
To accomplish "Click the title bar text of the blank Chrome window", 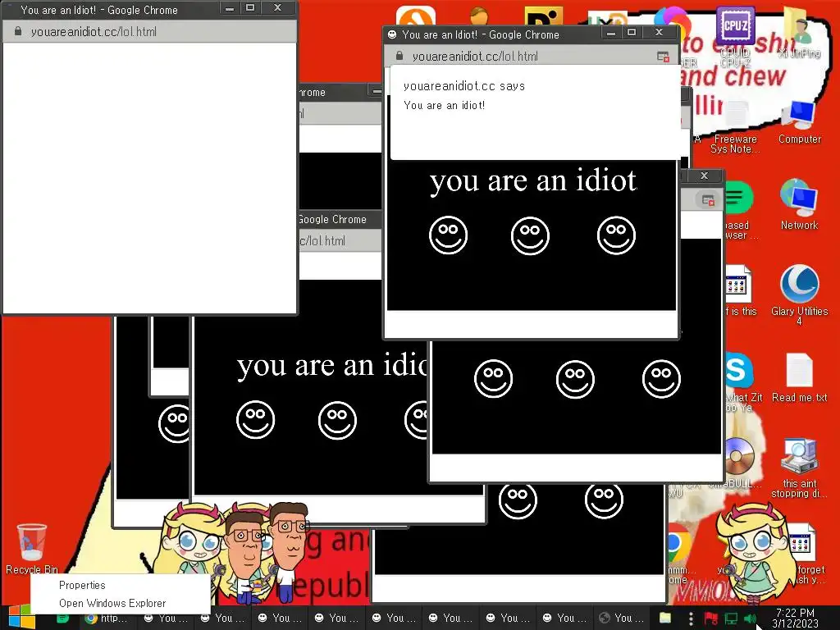I will pyautogui.click(x=99, y=10).
